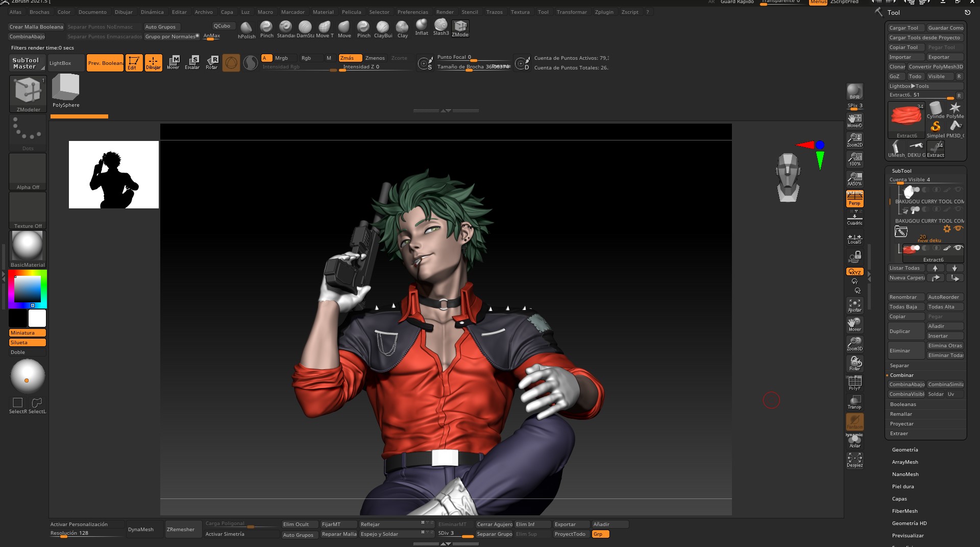Open the Dots stroke type selector

tap(28, 133)
